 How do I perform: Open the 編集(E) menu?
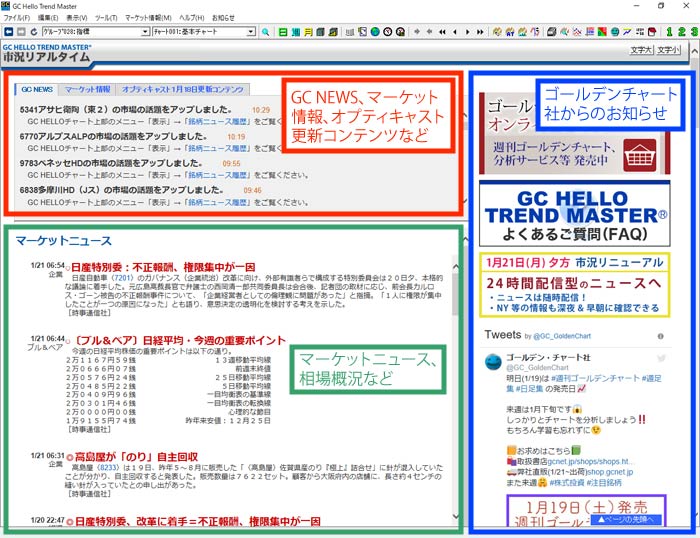click(x=48, y=18)
